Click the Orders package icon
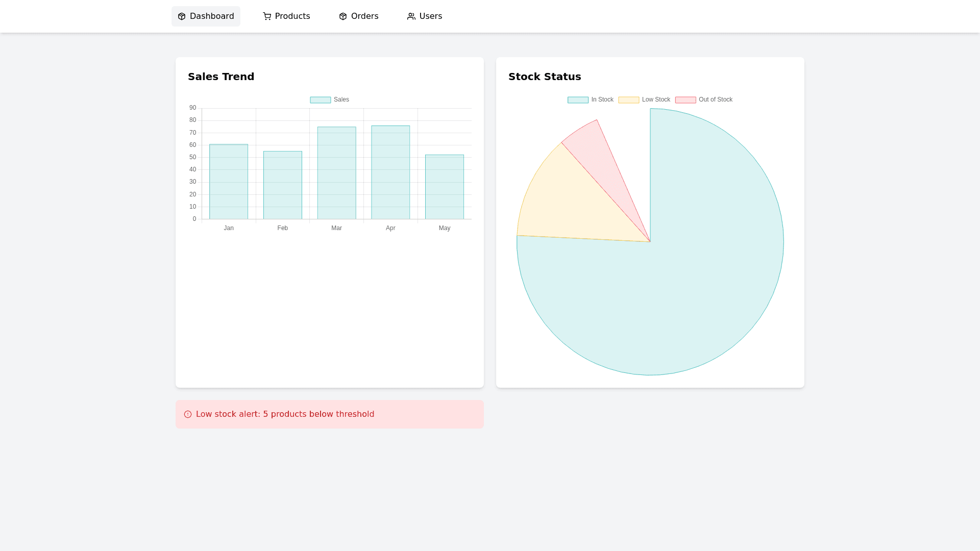The image size is (980, 551). tap(343, 16)
